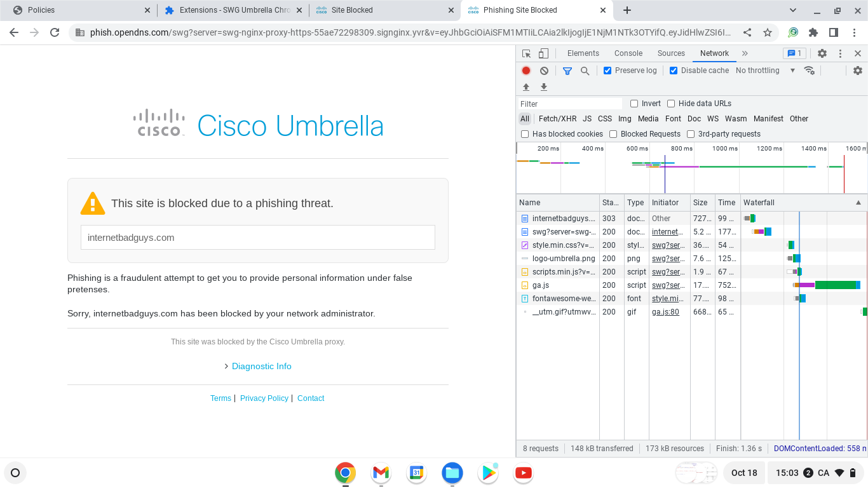Check Has blocked cookies
This screenshot has height=488, width=868.
pyautogui.click(x=525, y=134)
